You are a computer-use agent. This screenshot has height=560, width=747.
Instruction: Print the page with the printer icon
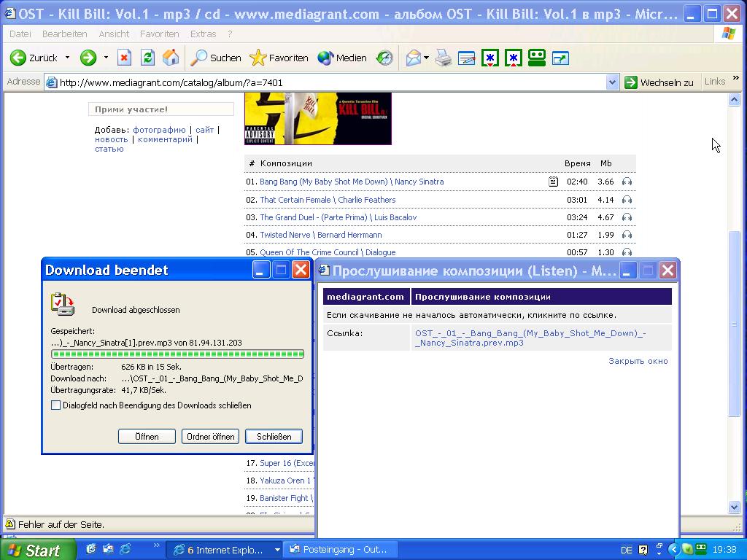tap(444, 58)
